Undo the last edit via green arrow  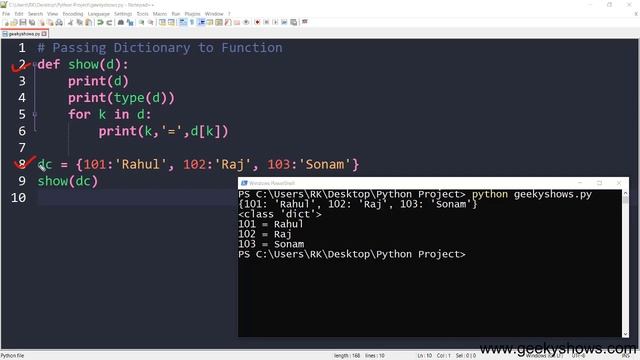tap(100, 22)
